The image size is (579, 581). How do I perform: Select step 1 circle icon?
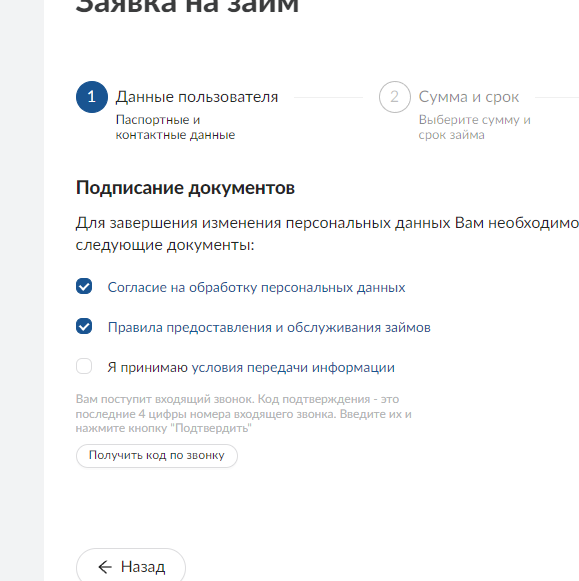point(92,97)
